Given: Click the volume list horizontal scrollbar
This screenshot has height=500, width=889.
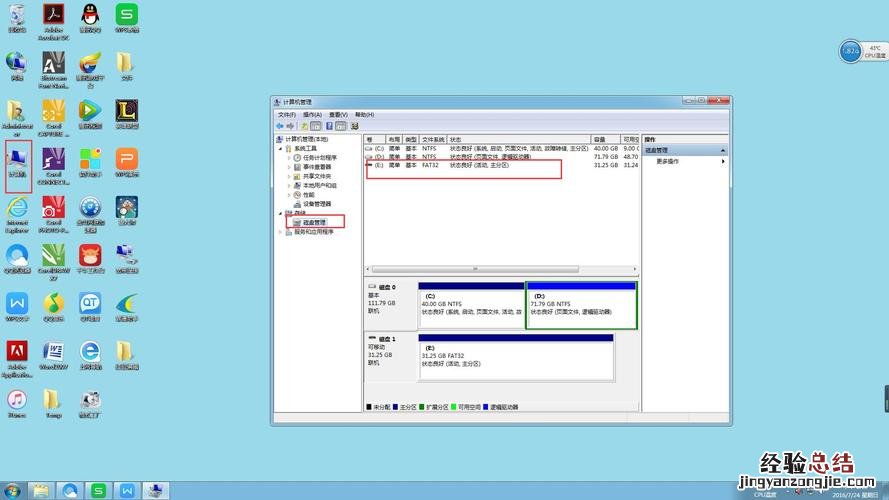Looking at the screenshot, I should [500, 269].
